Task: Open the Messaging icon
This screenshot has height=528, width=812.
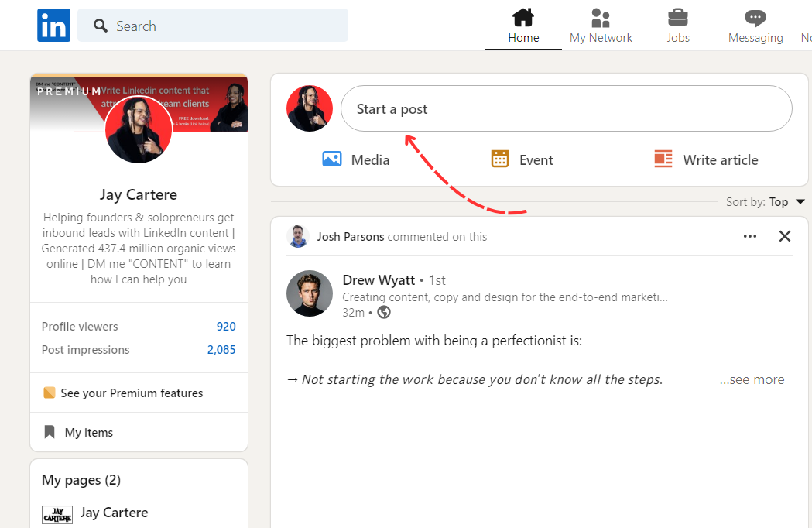Action: click(755, 15)
